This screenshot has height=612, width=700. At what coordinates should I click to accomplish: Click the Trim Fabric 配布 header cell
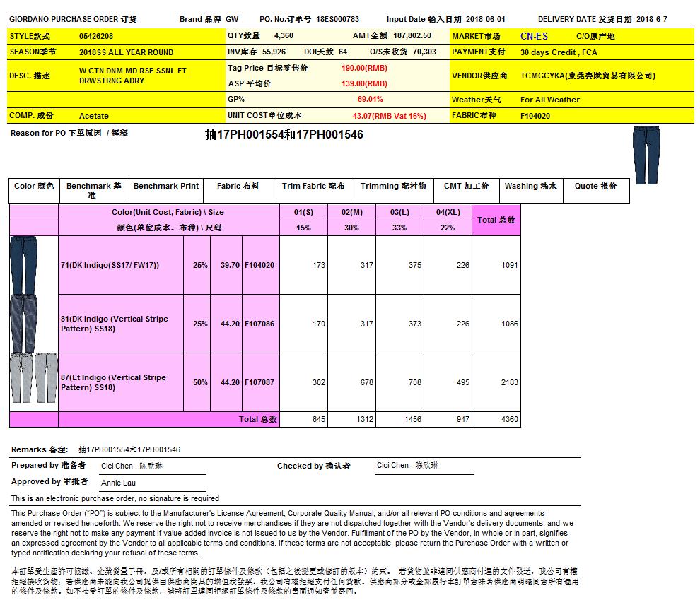coord(313,187)
